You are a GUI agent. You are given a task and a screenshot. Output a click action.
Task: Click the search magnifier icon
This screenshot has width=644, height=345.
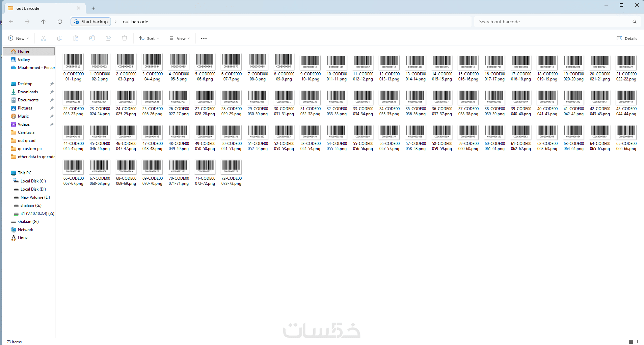pyautogui.click(x=635, y=22)
